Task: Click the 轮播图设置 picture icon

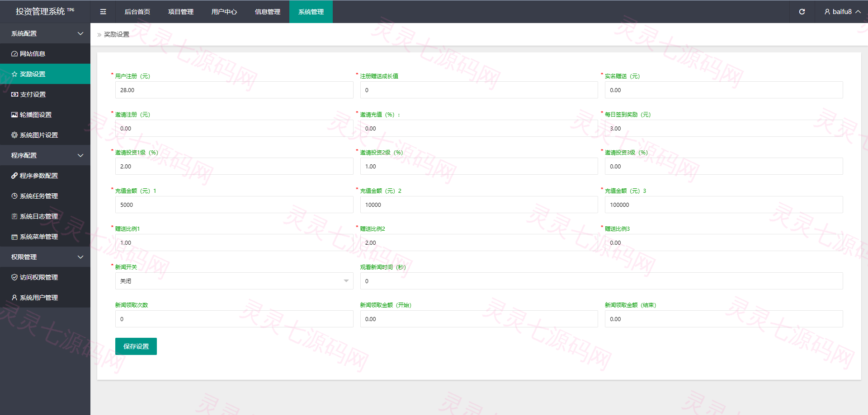Action: pyautogui.click(x=14, y=115)
